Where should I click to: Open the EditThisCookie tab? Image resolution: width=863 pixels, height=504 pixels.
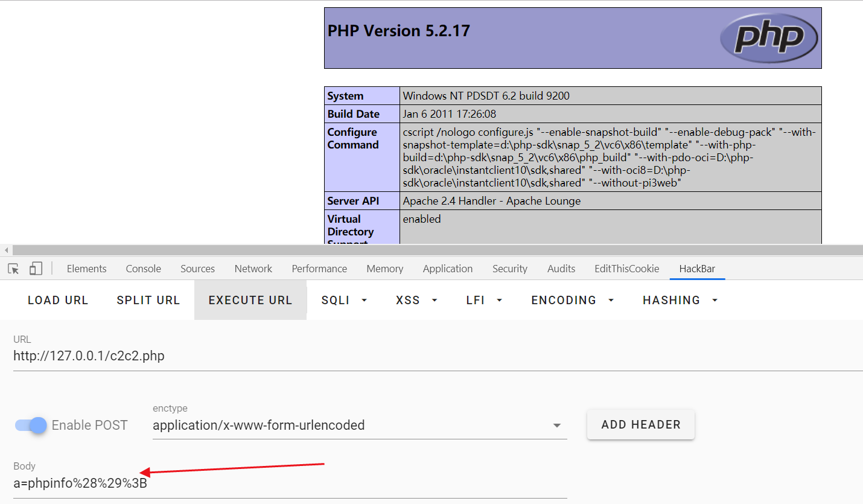(x=626, y=269)
